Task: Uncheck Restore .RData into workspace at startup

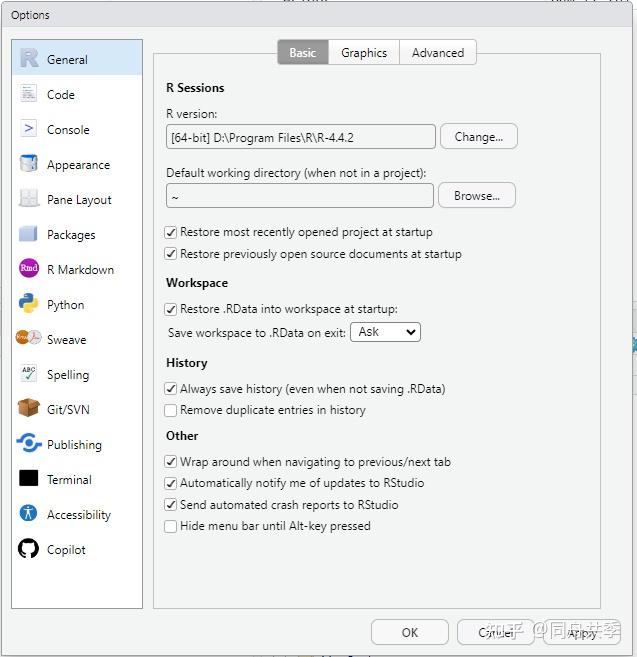Action: coord(171,310)
